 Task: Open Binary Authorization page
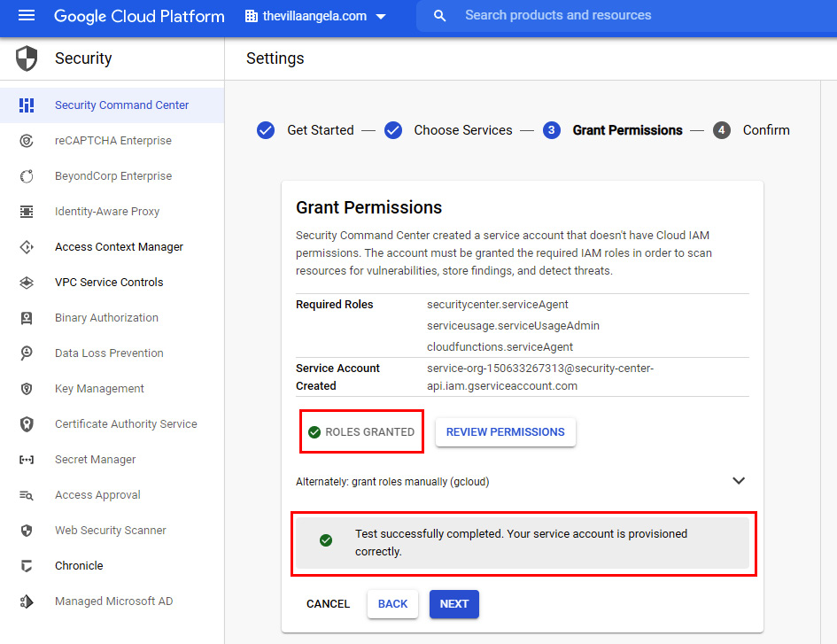pos(112,318)
